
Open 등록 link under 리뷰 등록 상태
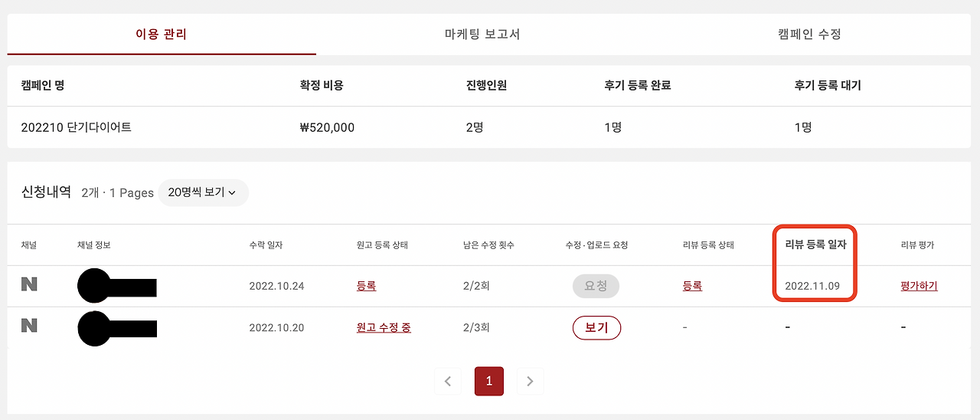click(x=692, y=286)
